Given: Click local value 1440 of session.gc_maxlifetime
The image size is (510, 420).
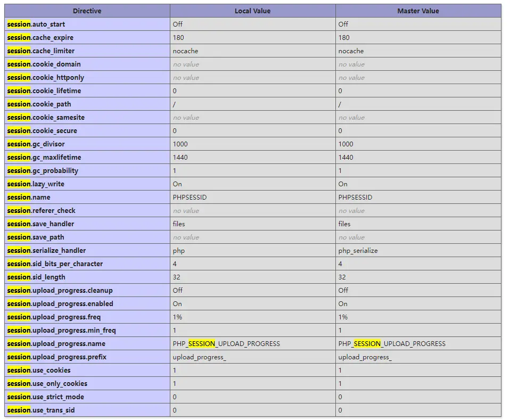Looking at the screenshot, I should (180, 157).
